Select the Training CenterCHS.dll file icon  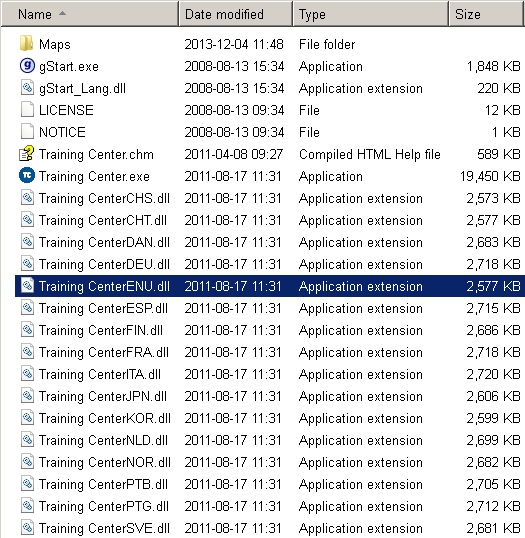[27, 198]
